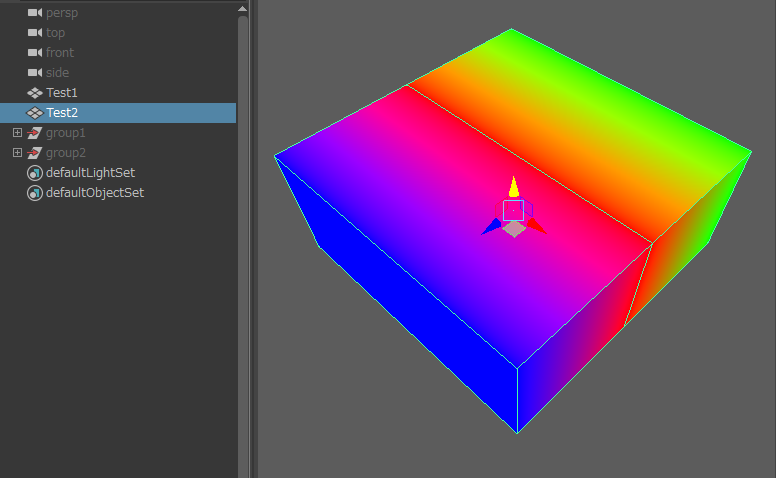Select the group2 label
The width and height of the screenshot is (776, 478).
[66, 153]
